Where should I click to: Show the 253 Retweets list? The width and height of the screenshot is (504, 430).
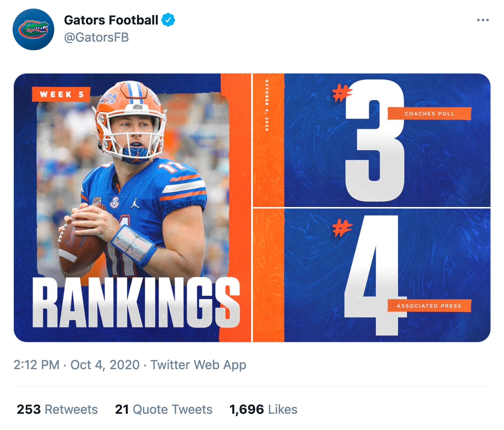57,409
